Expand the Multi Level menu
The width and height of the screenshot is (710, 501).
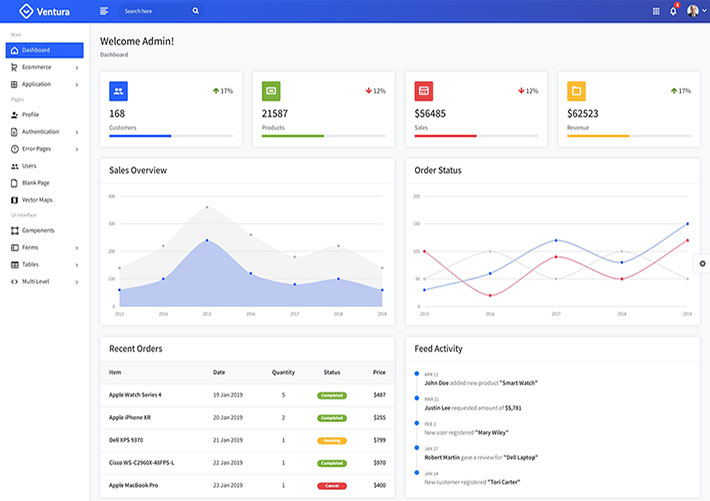[x=43, y=282]
